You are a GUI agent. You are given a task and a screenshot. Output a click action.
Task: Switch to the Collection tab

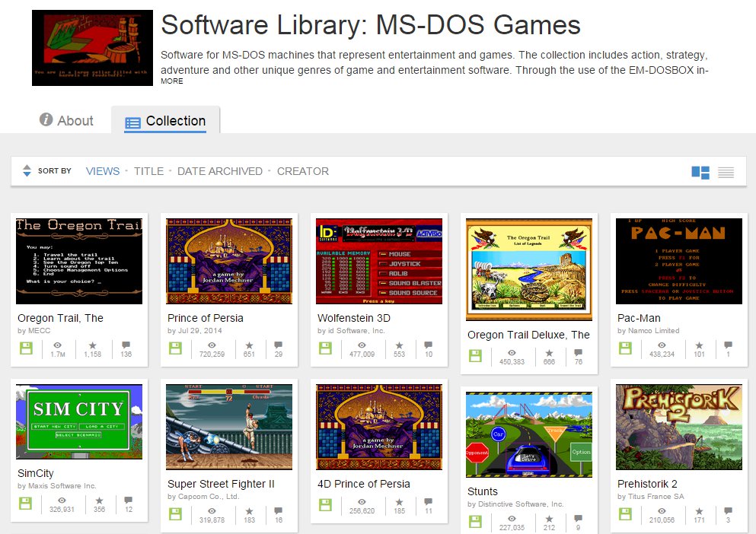pyautogui.click(x=165, y=120)
